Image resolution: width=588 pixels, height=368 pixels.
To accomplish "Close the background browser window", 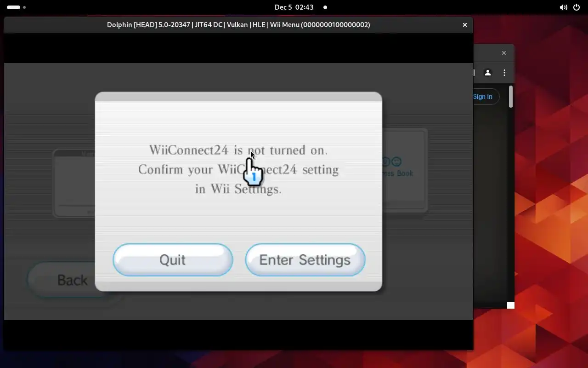I will 504,53.
